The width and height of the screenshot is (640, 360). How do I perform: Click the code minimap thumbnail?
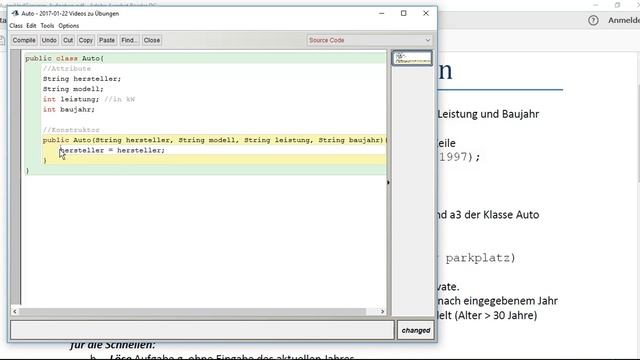coord(412,58)
